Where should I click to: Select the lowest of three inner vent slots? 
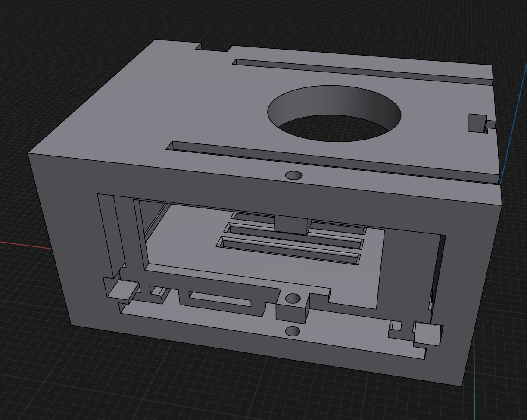coord(289,250)
